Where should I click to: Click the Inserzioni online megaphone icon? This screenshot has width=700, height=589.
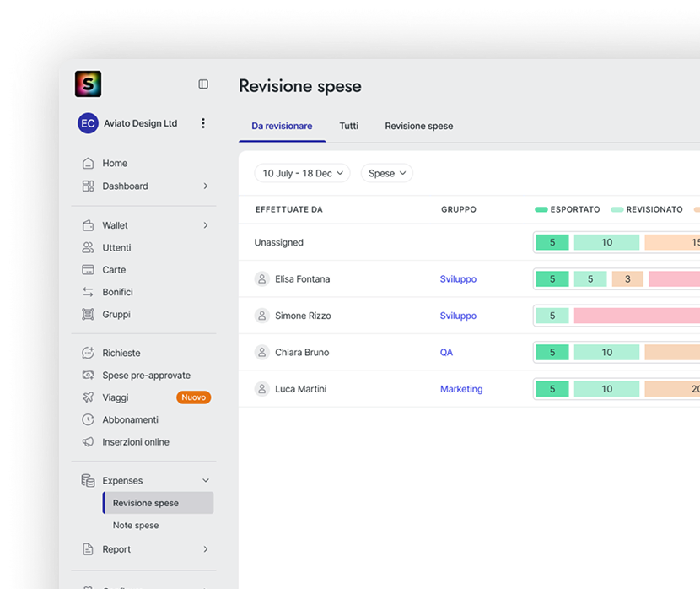pos(88,442)
